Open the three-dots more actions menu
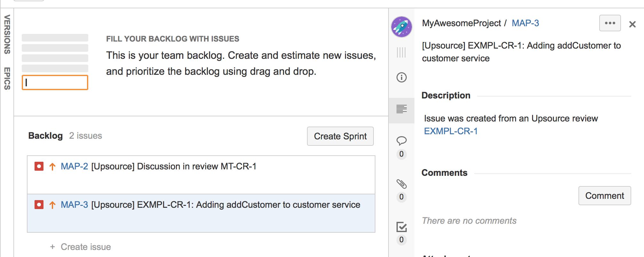 click(x=610, y=23)
